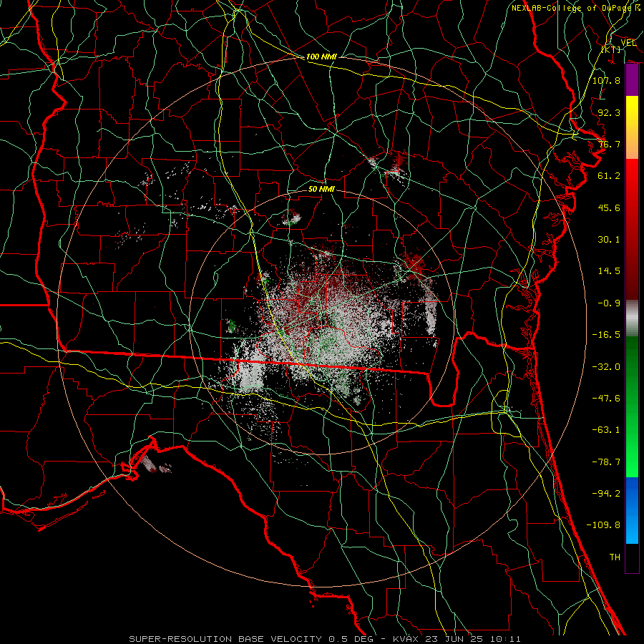Viewport: 644px width, 644px height.
Task: Click the -63.1 velocity scale value
Action: point(606,430)
